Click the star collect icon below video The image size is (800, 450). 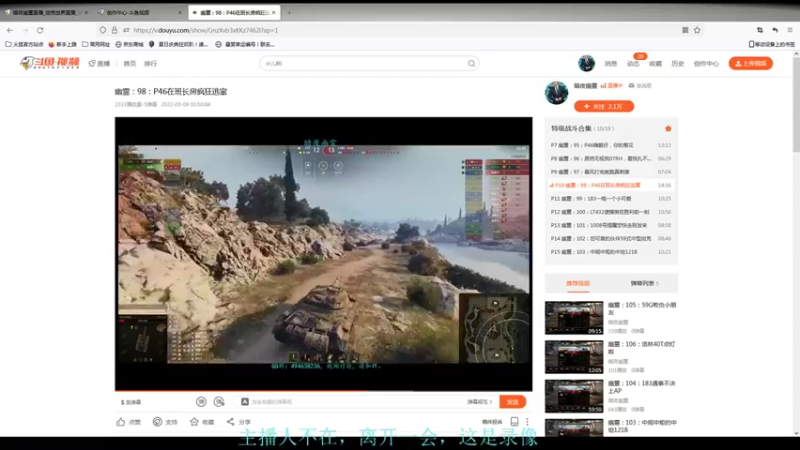pyautogui.click(x=194, y=422)
